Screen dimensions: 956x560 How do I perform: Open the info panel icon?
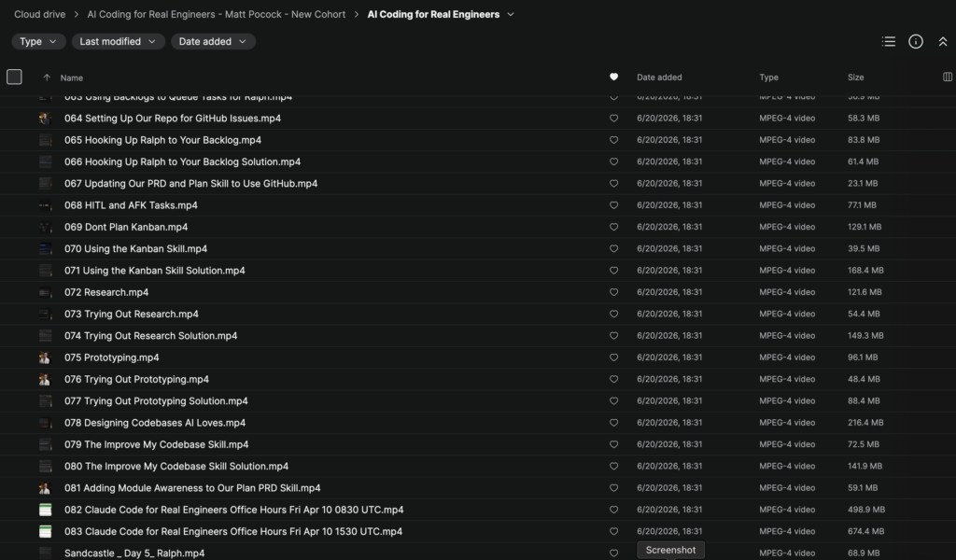[x=916, y=41]
